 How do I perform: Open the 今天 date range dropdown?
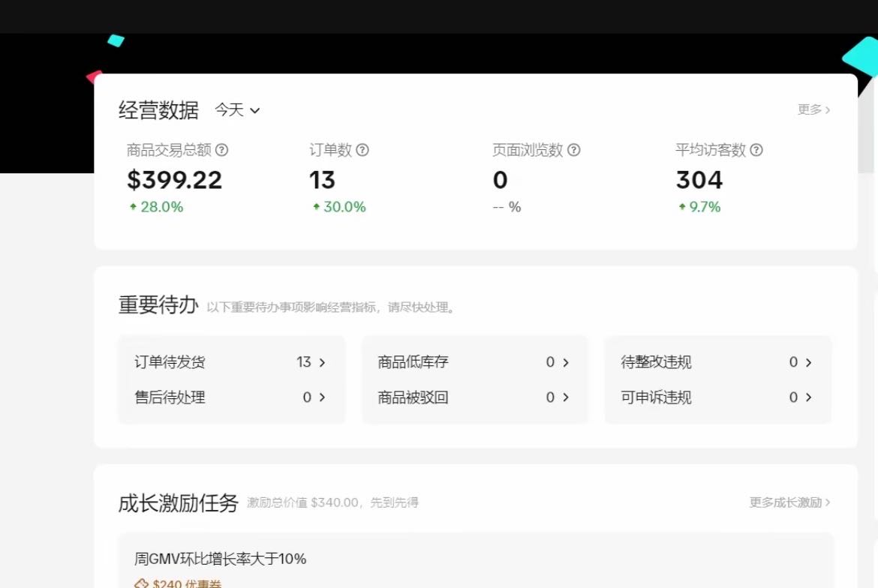(x=236, y=110)
